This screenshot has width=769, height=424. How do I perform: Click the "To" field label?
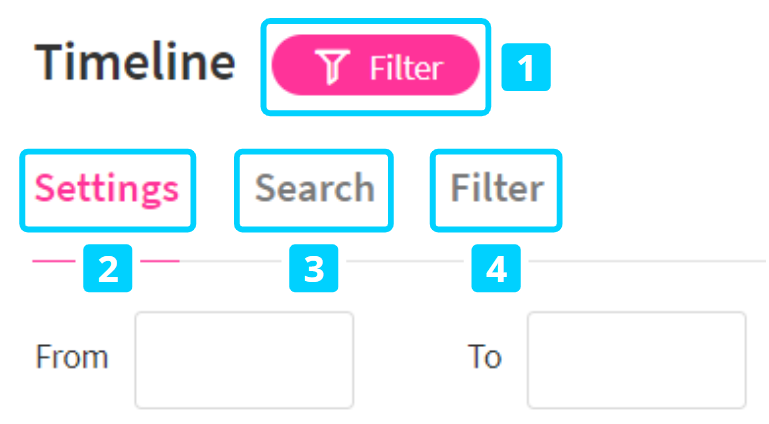484,357
